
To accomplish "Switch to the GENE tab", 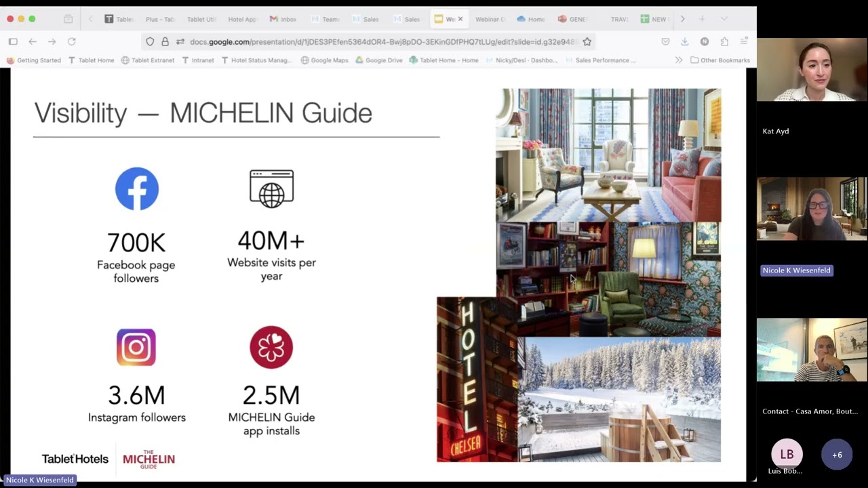I will pos(573,19).
